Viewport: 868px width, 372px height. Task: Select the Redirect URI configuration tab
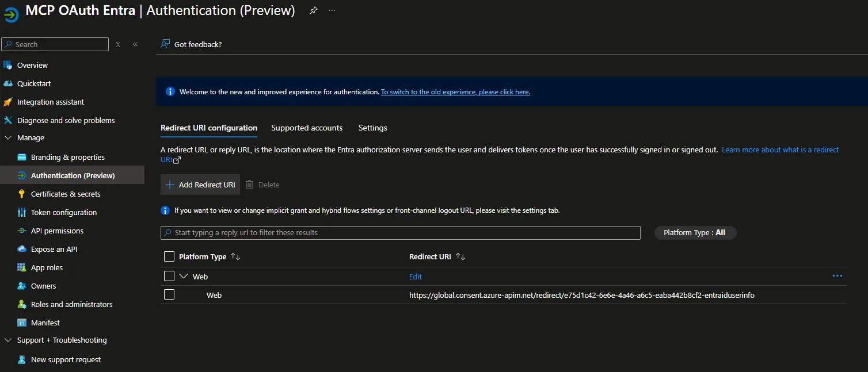(209, 128)
